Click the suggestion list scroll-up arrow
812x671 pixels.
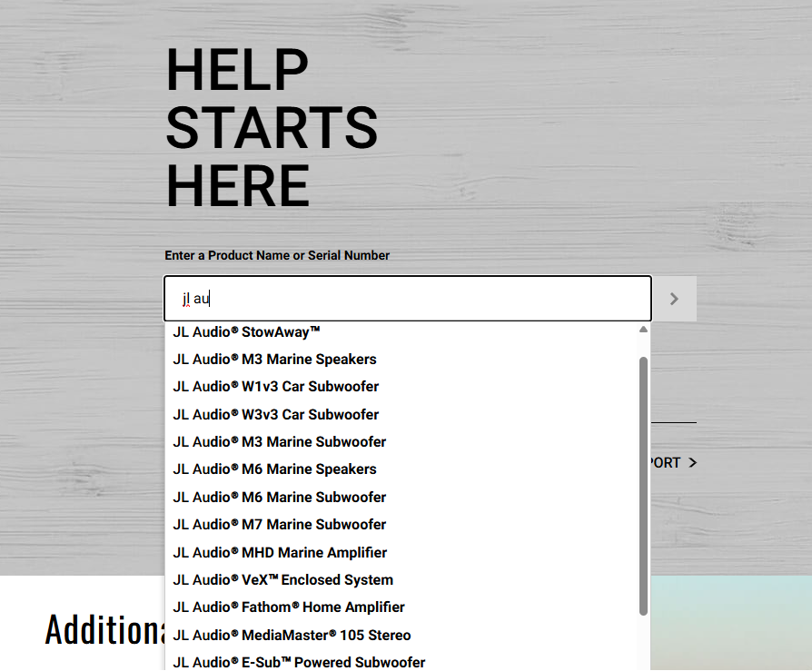tap(643, 331)
